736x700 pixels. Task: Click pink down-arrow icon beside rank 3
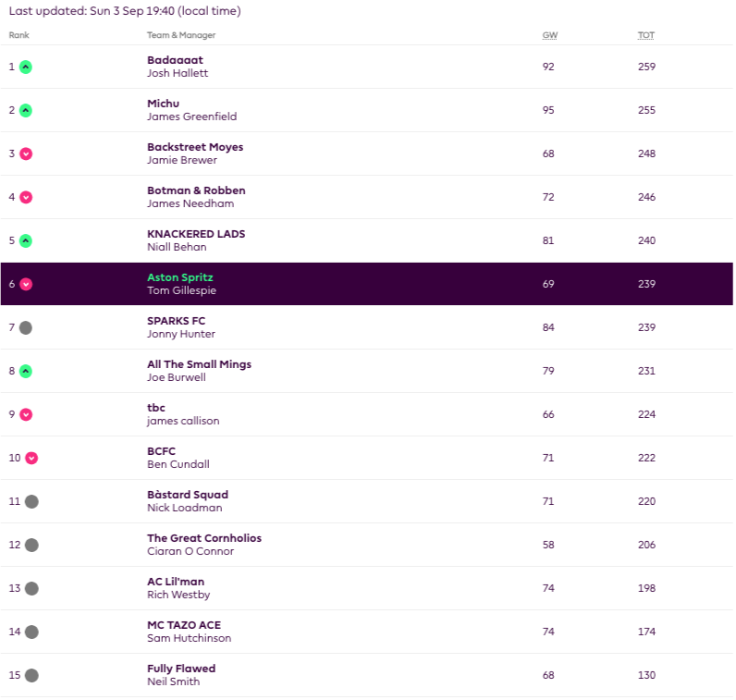(26, 154)
